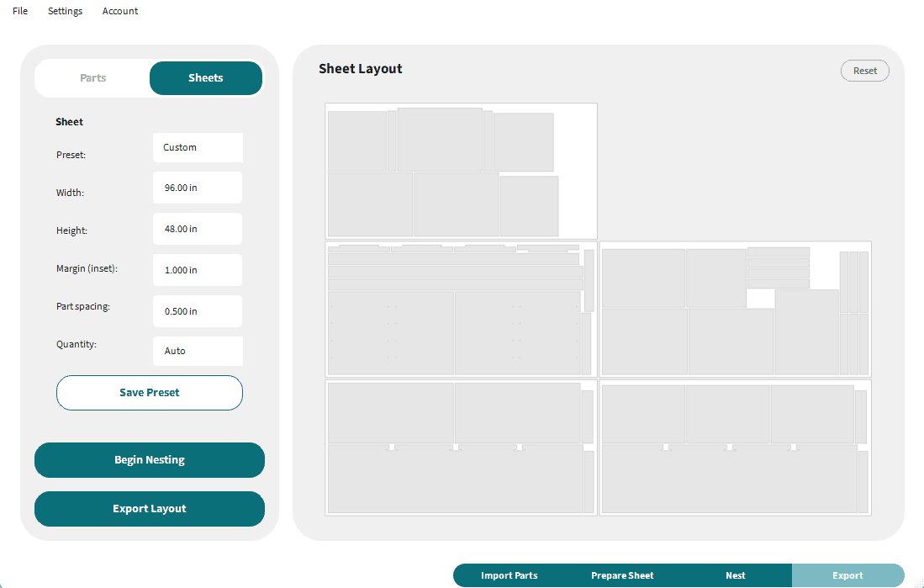Go to the Import Parts step
Viewport: 924px width, 588px height.
click(510, 575)
